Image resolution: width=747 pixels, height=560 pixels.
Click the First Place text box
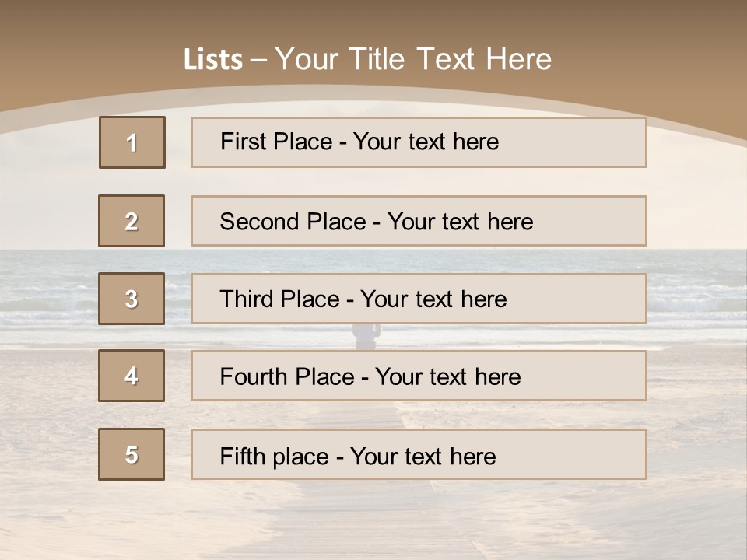[419, 142]
